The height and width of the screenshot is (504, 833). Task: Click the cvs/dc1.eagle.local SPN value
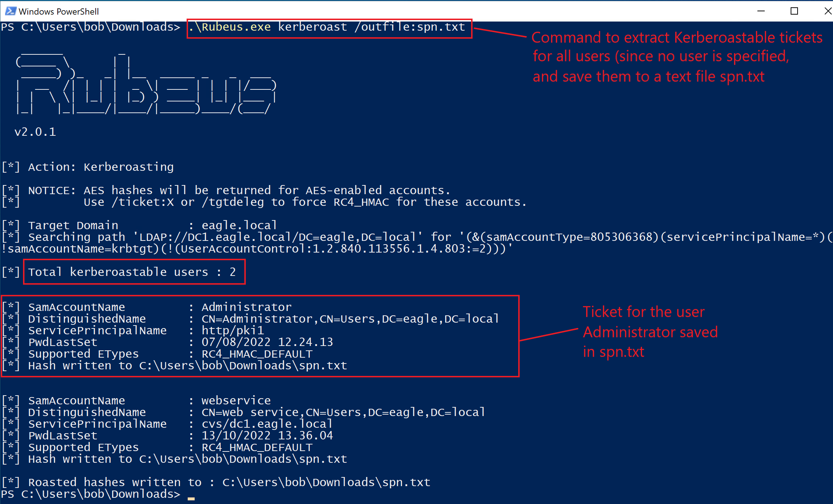(x=267, y=424)
